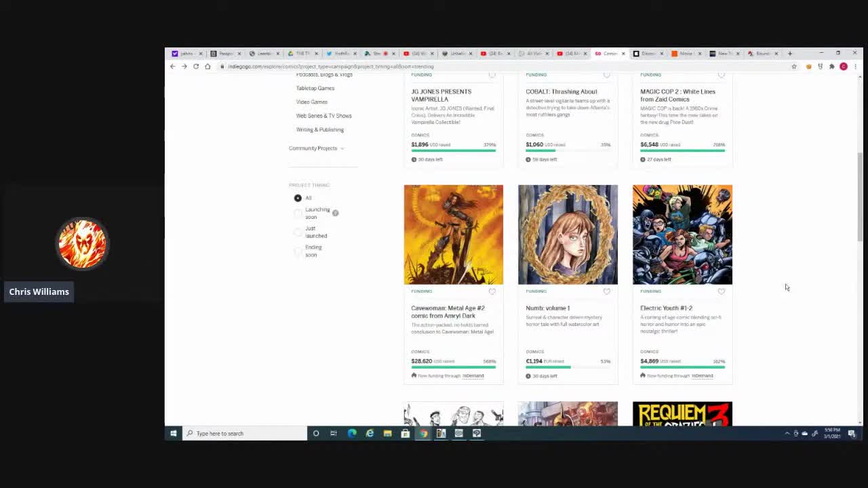Open the Numb: volume 1 cover thumbnail
Screen dimensions: 868x488
pos(568,235)
